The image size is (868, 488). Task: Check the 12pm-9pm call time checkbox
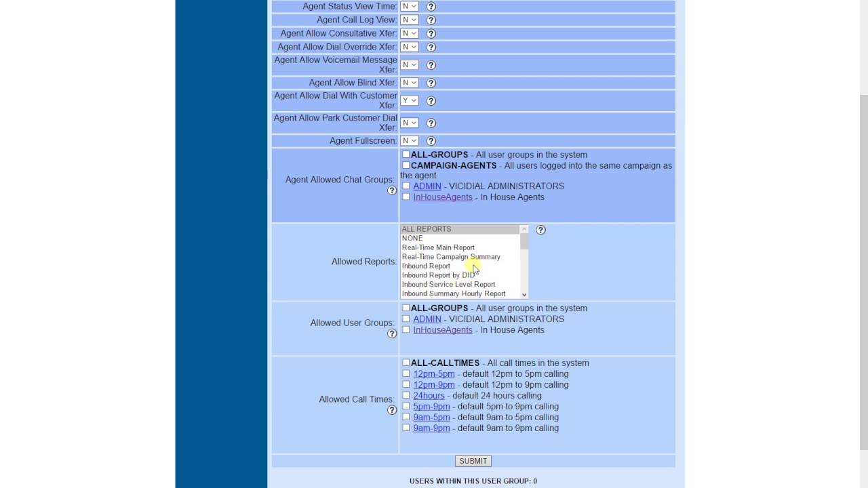coord(406,384)
